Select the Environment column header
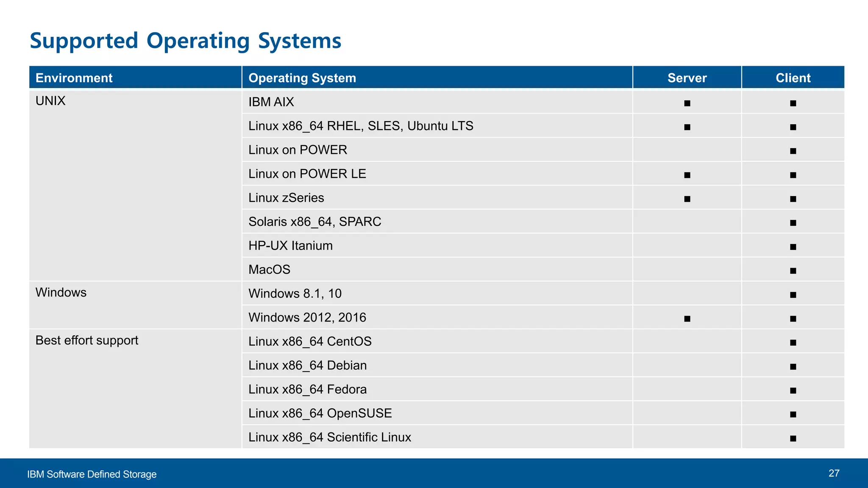868x488 pixels. pyautogui.click(x=74, y=78)
